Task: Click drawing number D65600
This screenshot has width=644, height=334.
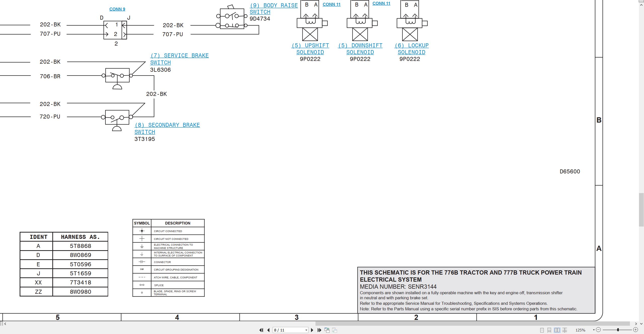Action: [x=570, y=171]
